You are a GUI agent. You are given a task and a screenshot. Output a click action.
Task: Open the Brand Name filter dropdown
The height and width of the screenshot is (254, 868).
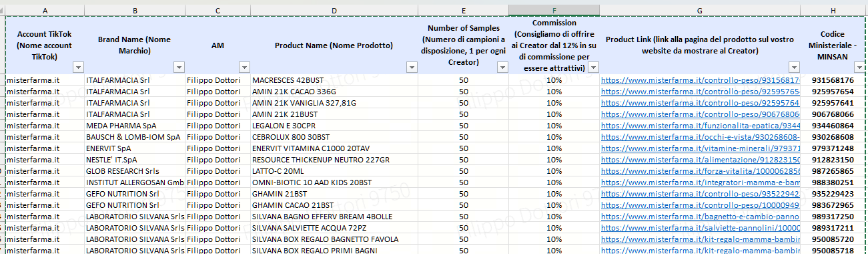[179, 67]
